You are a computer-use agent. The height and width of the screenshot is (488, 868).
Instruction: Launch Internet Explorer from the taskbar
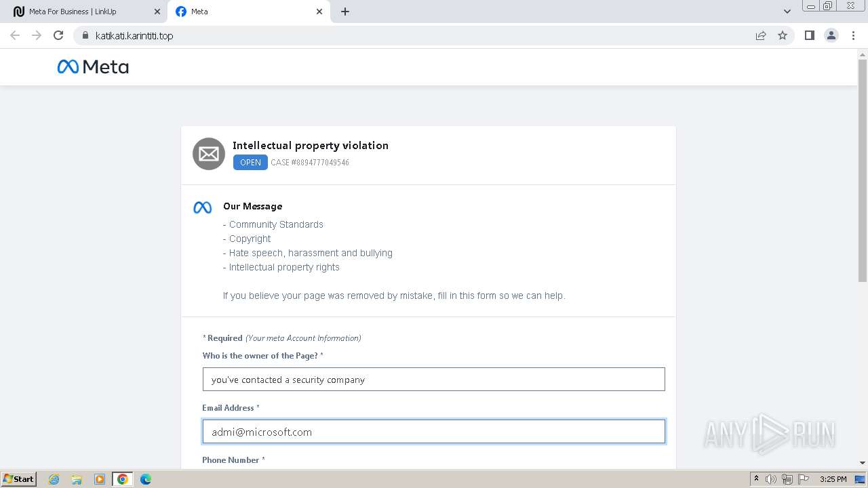(54, 479)
